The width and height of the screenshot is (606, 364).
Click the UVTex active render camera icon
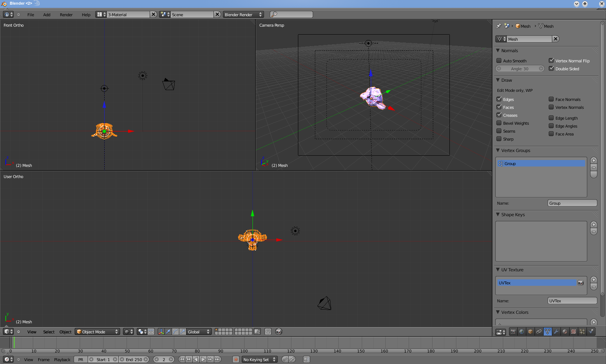[581, 283]
